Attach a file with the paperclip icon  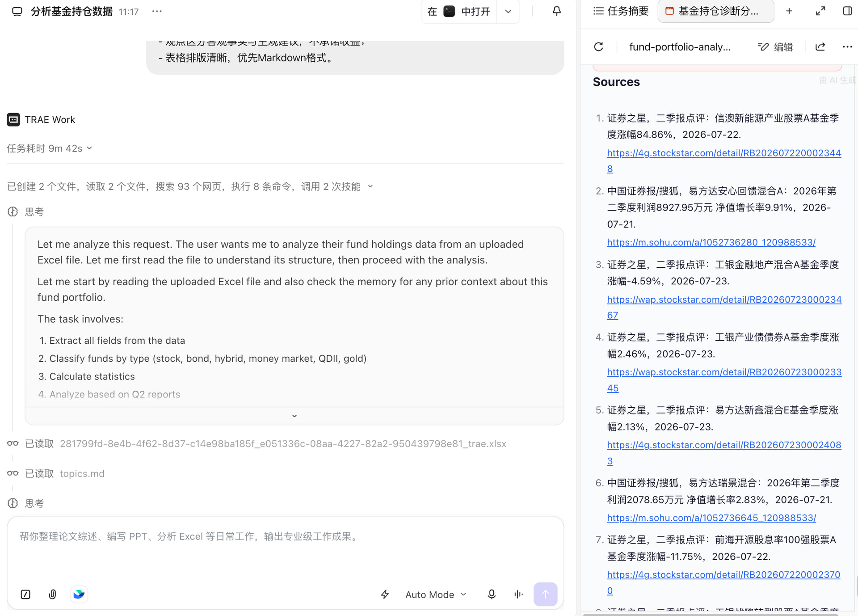click(x=52, y=595)
